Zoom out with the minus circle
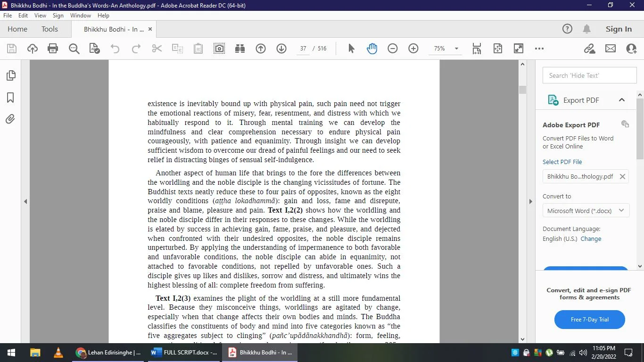644x362 pixels. click(393, 49)
